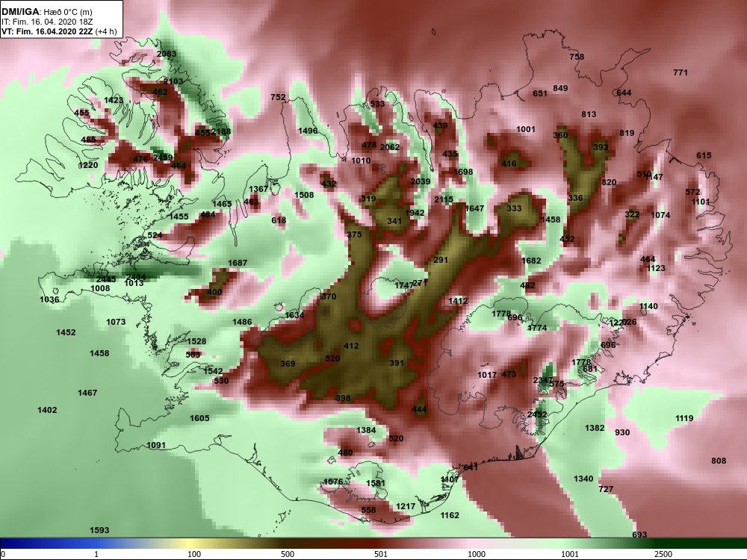Pick the map value '1036'

49,299
